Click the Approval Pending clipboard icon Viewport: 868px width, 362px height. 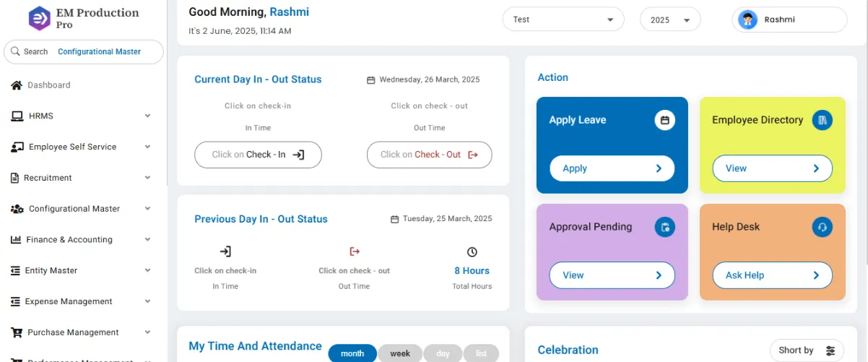[665, 227]
